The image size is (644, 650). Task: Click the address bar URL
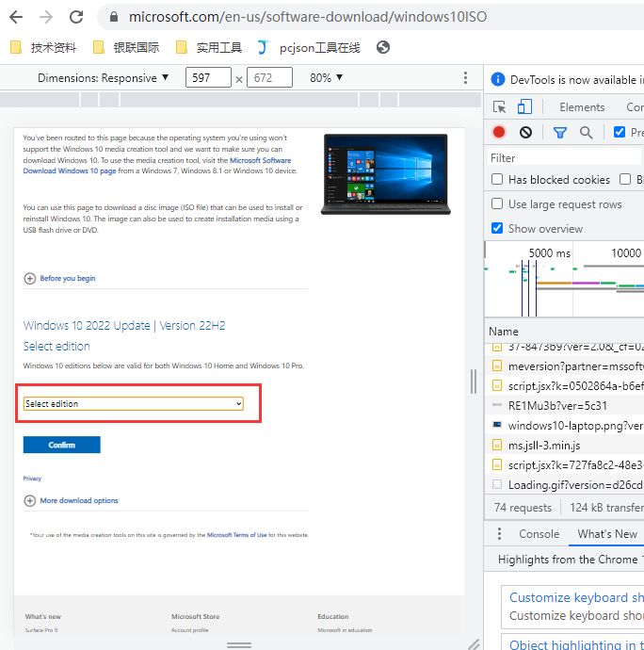(x=308, y=17)
